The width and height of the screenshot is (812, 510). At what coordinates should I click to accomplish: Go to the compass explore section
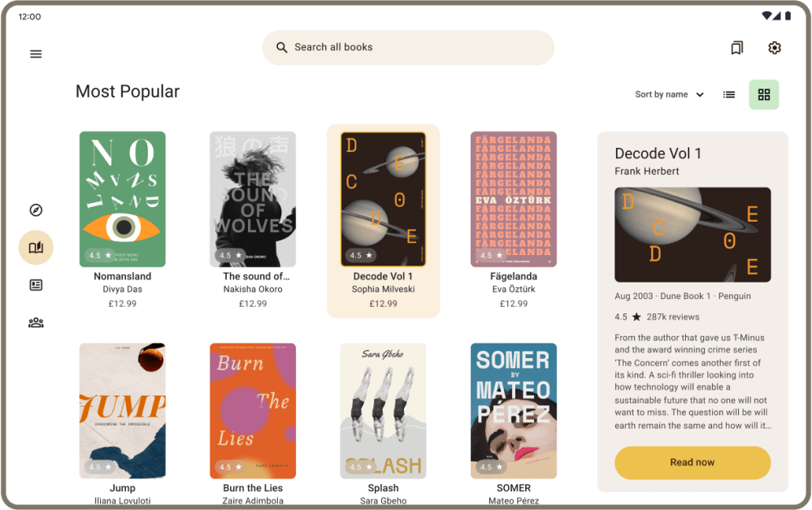tap(36, 210)
